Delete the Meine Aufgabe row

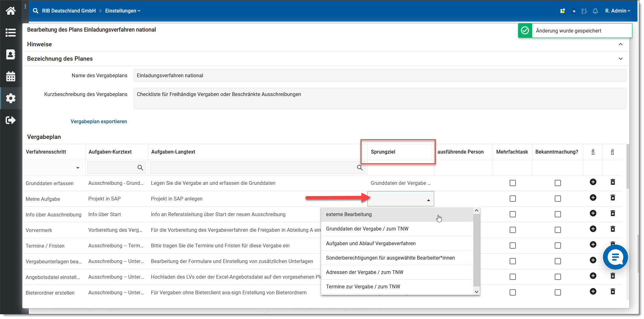(x=613, y=198)
